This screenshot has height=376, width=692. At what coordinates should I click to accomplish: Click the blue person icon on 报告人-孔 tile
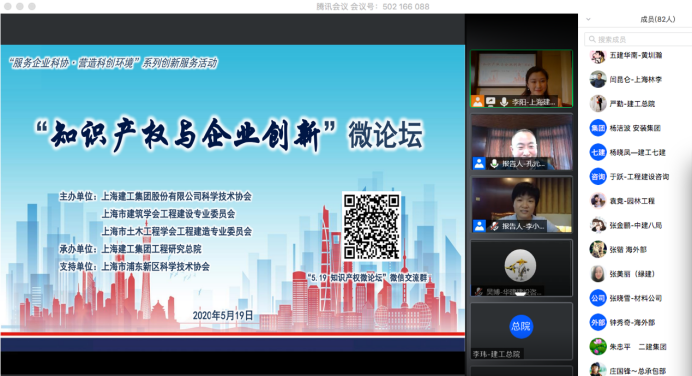tap(479, 163)
